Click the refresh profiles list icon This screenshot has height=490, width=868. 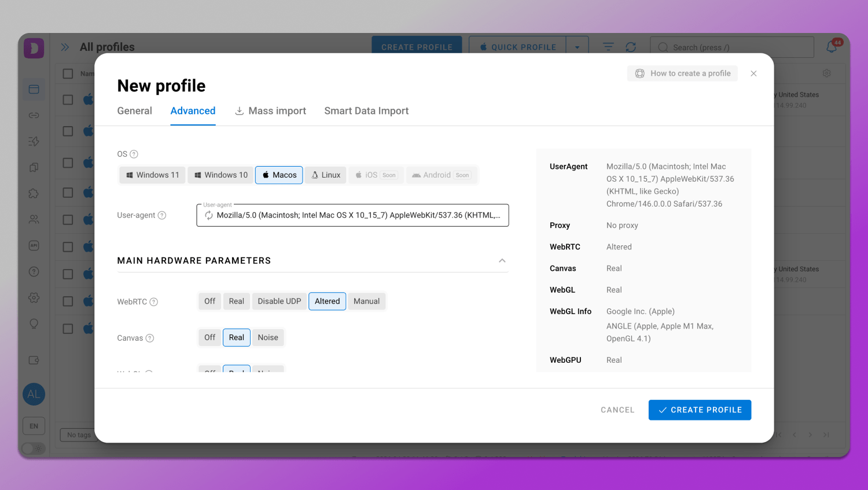click(631, 47)
